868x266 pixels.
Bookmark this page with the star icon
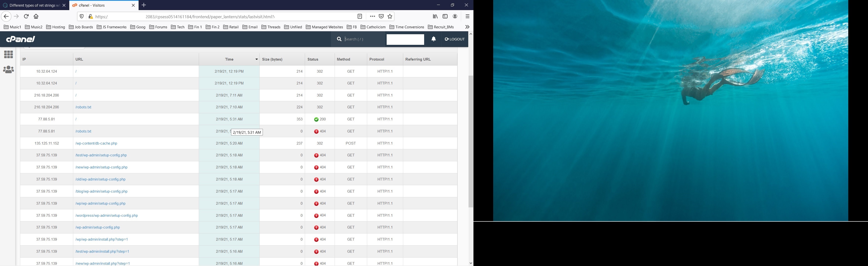click(390, 17)
